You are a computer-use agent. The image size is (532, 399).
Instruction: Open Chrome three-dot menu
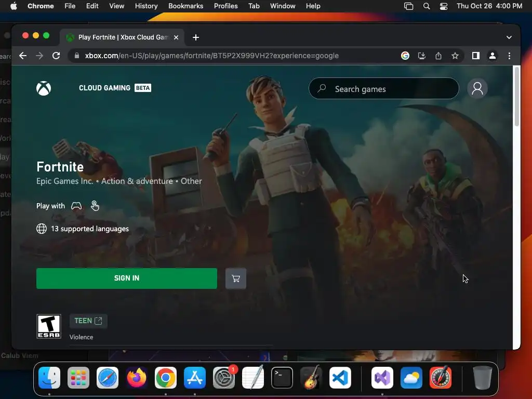509,56
